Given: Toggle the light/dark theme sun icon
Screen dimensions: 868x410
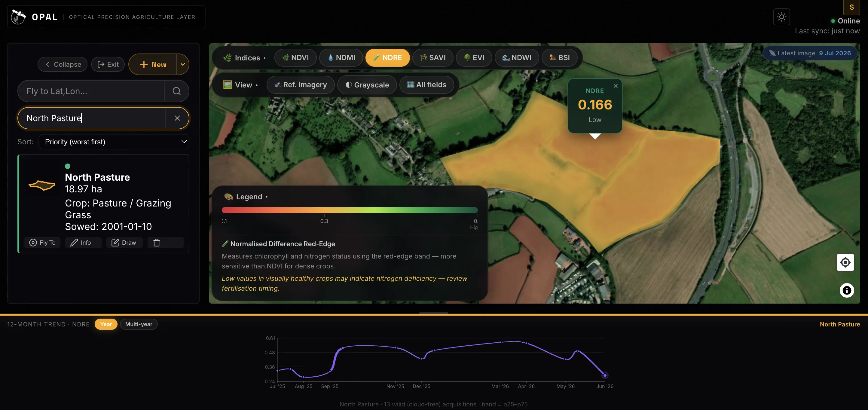Looking at the screenshot, I should [x=781, y=17].
